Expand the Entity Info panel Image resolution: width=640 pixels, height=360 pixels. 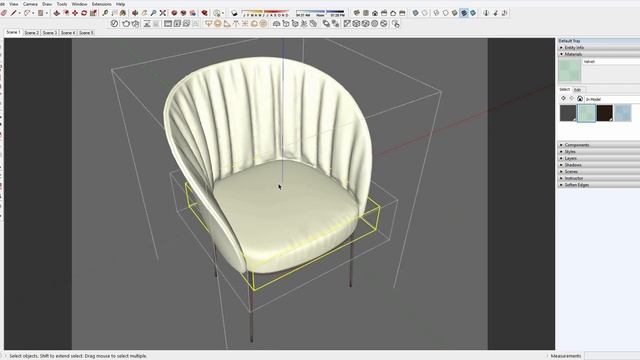(x=599, y=47)
